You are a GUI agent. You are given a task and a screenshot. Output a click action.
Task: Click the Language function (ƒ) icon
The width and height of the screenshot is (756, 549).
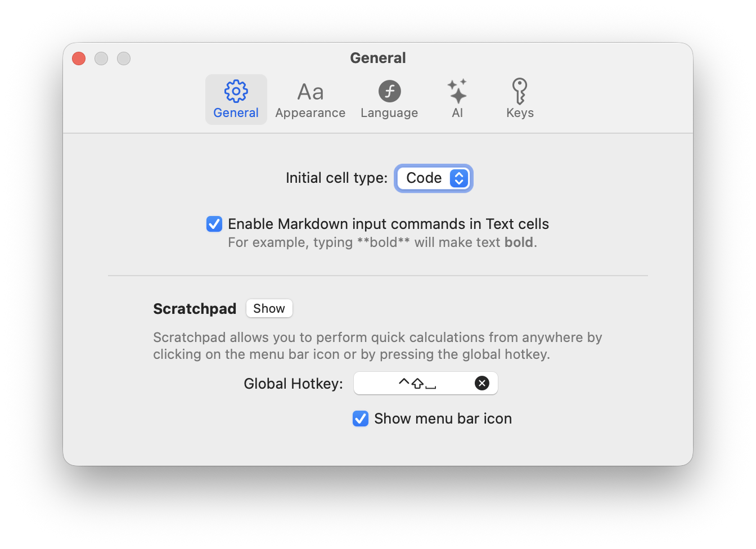[389, 91]
